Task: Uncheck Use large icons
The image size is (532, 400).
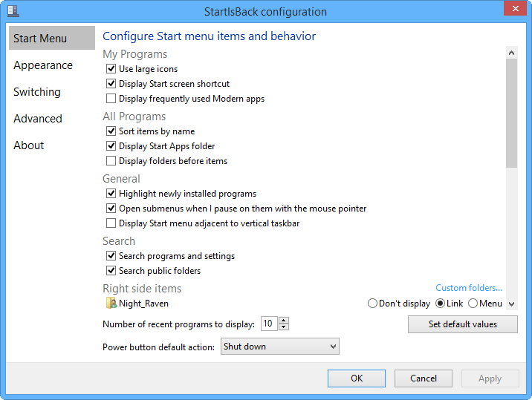Action: [111, 69]
